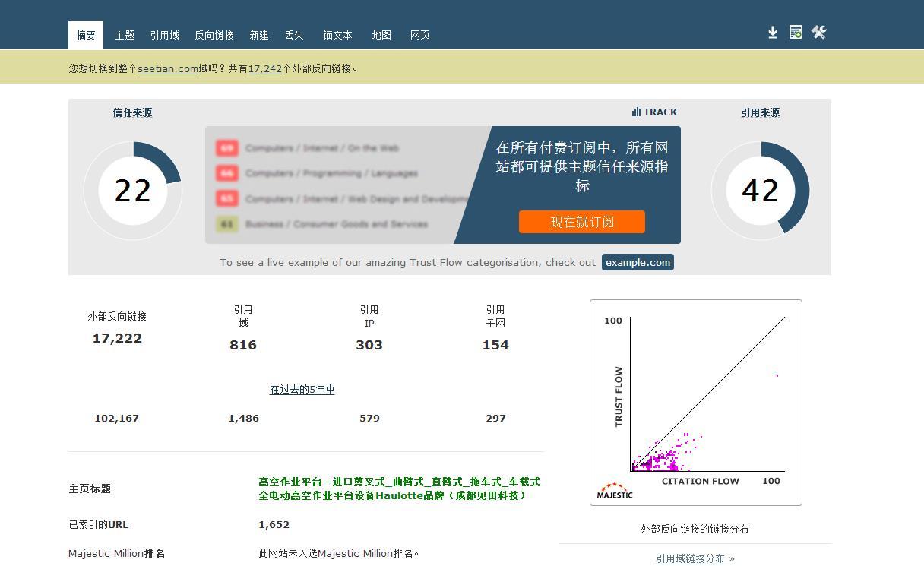Open the 引用域链接分布 link
Screen dimensions: 924x566
(695, 558)
